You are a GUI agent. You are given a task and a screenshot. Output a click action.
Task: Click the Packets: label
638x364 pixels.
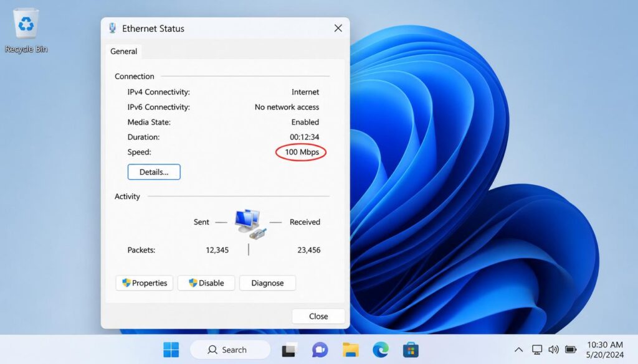tap(141, 250)
